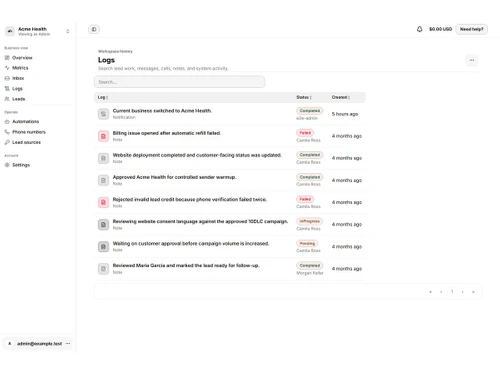Image resolution: width=500 pixels, height=375 pixels.
Task: Click note icon for Approved Acme Health log
Action: coord(103,180)
